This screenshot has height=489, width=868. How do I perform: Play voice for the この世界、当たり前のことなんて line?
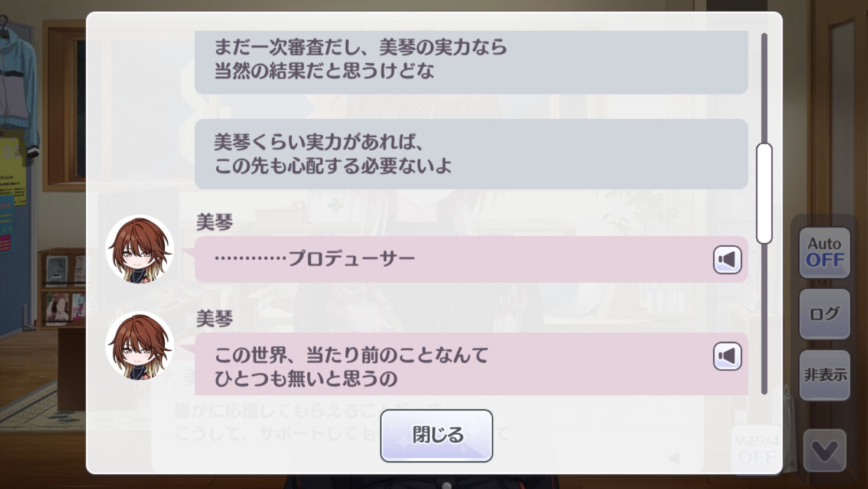click(x=727, y=356)
